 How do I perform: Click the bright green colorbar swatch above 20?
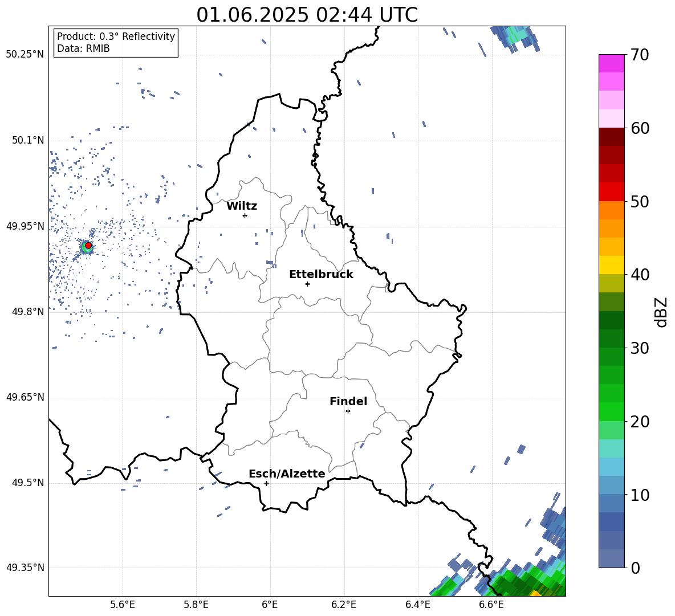click(611, 411)
